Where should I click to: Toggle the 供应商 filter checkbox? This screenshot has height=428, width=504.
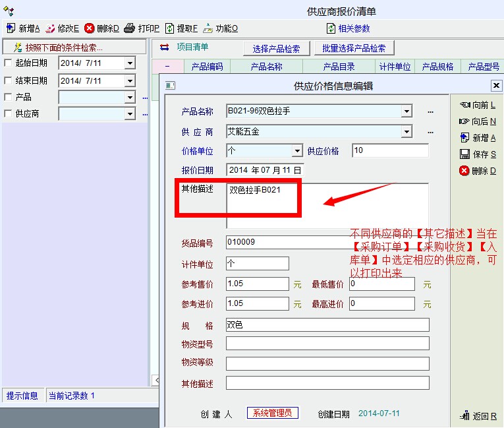(x=8, y=113)
